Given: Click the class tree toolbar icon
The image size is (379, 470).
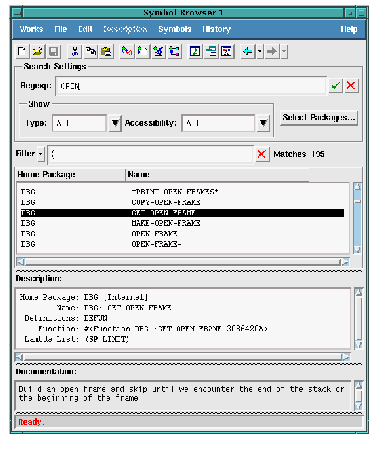Looking at the screenshot, I should [174, 52].
